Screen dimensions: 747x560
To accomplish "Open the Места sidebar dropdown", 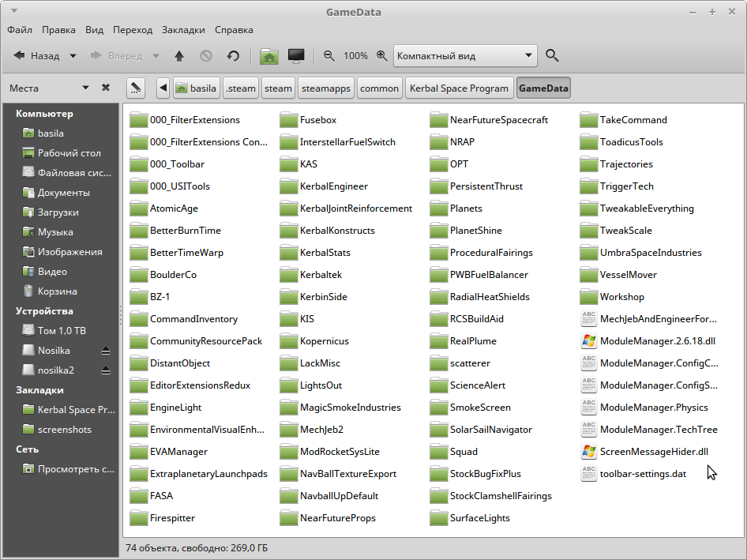I will pos(86,88).
